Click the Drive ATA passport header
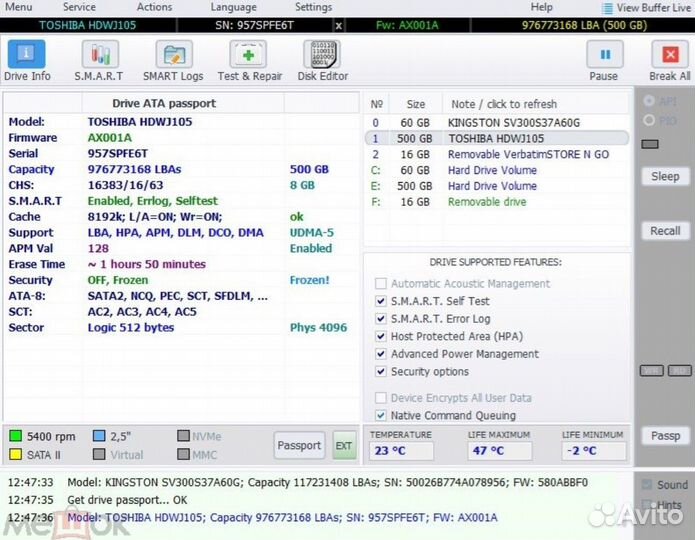695x540 pixels. (164, 103)
